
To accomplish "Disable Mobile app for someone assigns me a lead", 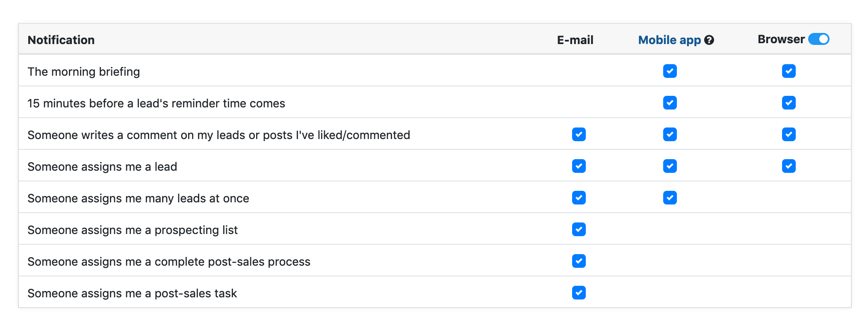I will [x=670, y=166].
